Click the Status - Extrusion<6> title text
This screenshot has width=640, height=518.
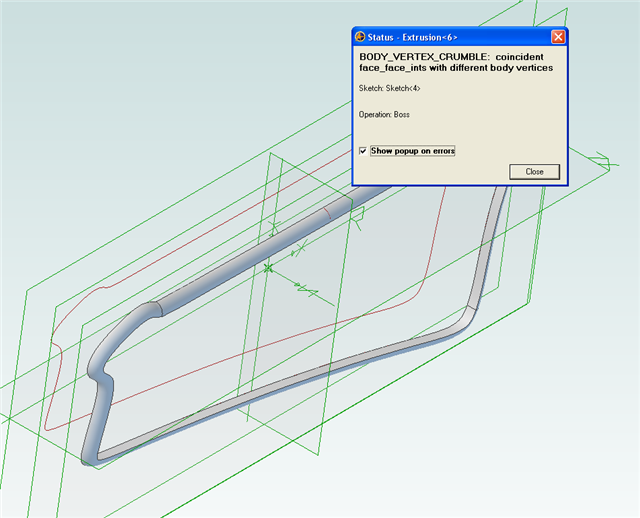(412, 38)
